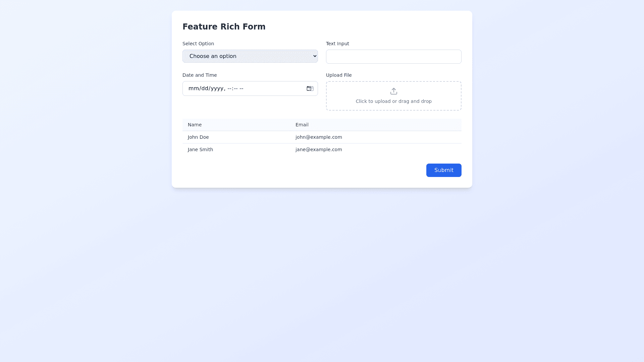Click 'Click to upload or drag and drop' text
Viewport: 644px width, 362px height.
393,101
